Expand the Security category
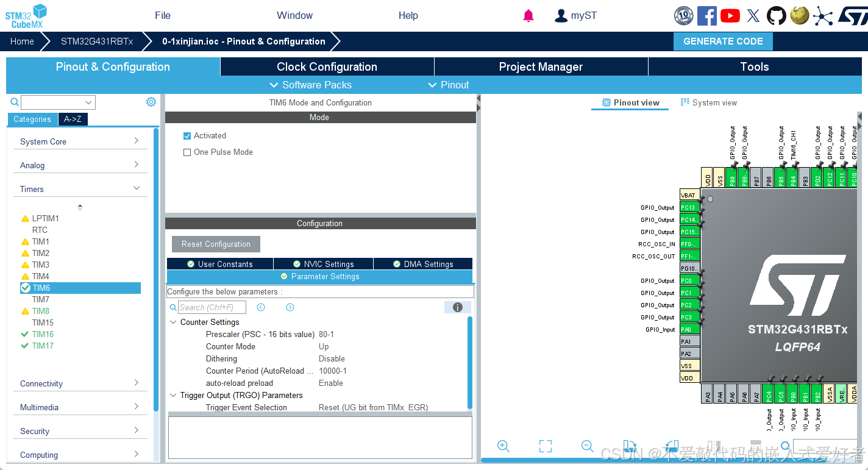Viewport: 868px width, 470px height. coord(80,431)
